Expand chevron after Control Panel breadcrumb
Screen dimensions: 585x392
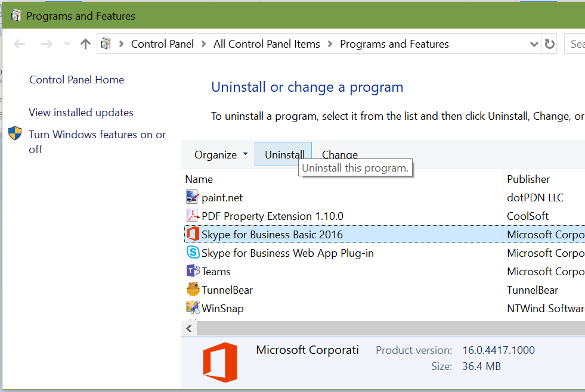click(204, 44)
